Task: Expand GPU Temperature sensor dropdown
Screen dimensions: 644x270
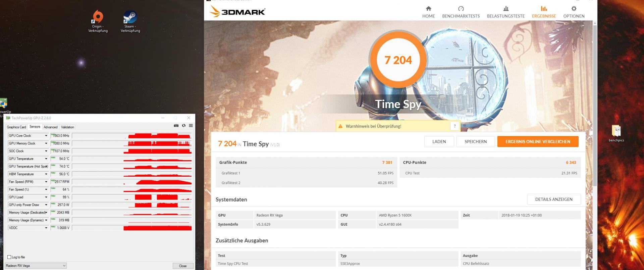Action: coord(46,159)
